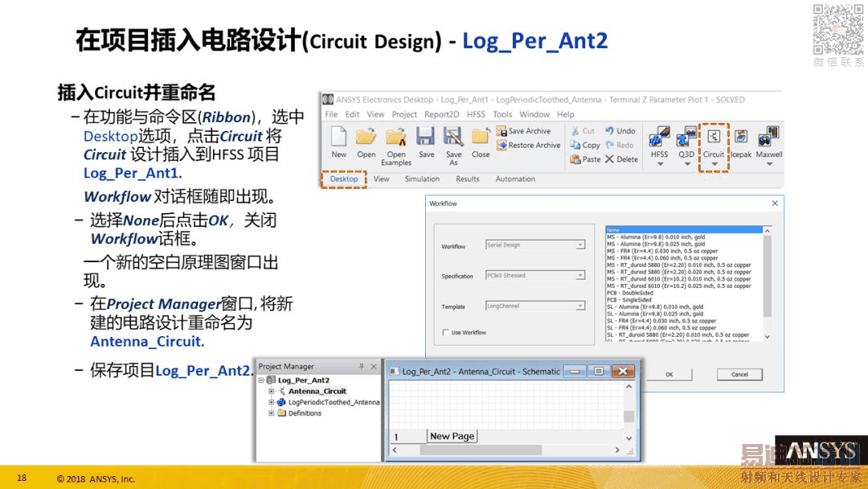Click the Delete command
The width and height of the screenshot is (868, 489).
[621, 159]
